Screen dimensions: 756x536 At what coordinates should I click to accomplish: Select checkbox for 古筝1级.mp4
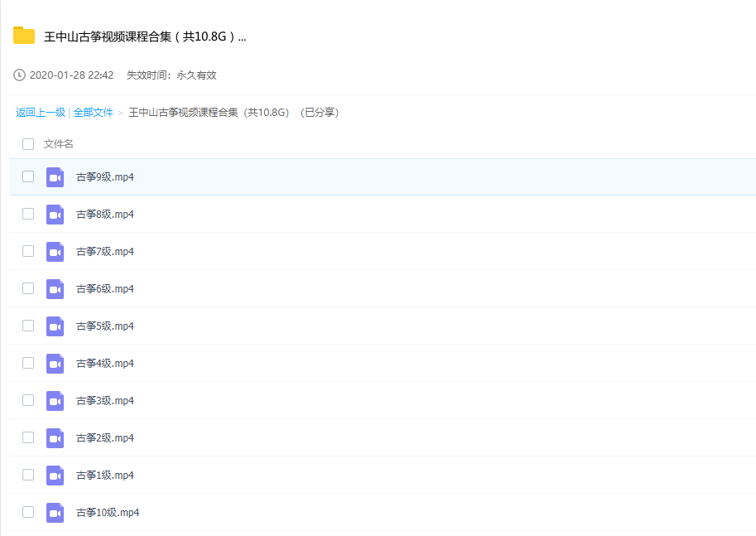tap(28, 475)
